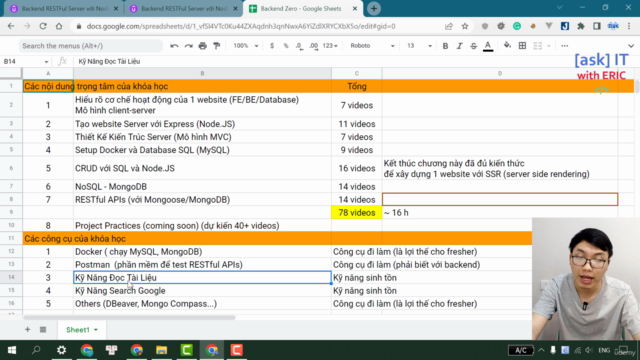Show hidden tray icons chevron
The height and width of the screenshot is (360, 640).
point(541,350)
